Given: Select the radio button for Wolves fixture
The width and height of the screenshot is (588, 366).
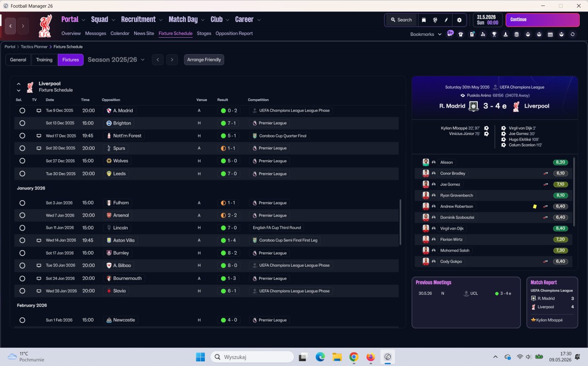Looking at the screenshot, I should click(x=22, y=161).
